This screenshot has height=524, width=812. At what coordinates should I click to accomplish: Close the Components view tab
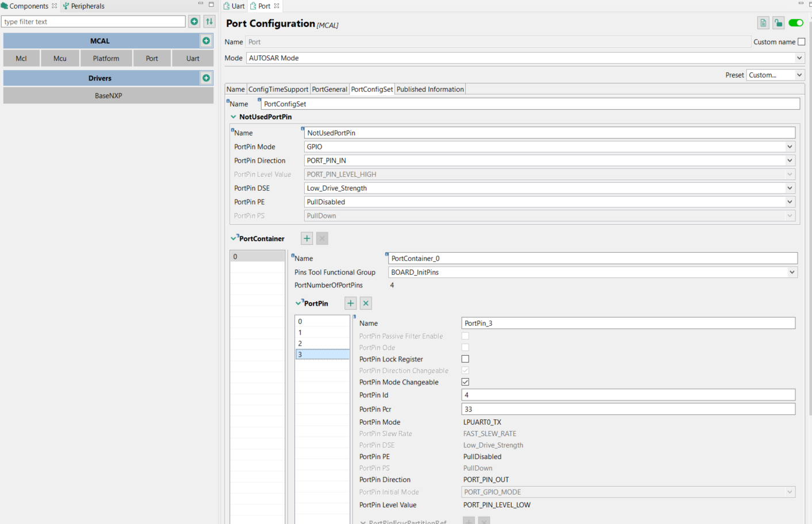(55, 6)
